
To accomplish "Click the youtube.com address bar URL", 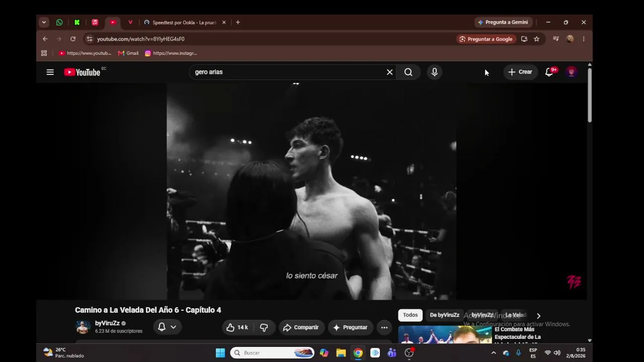I will coord(141,39).
